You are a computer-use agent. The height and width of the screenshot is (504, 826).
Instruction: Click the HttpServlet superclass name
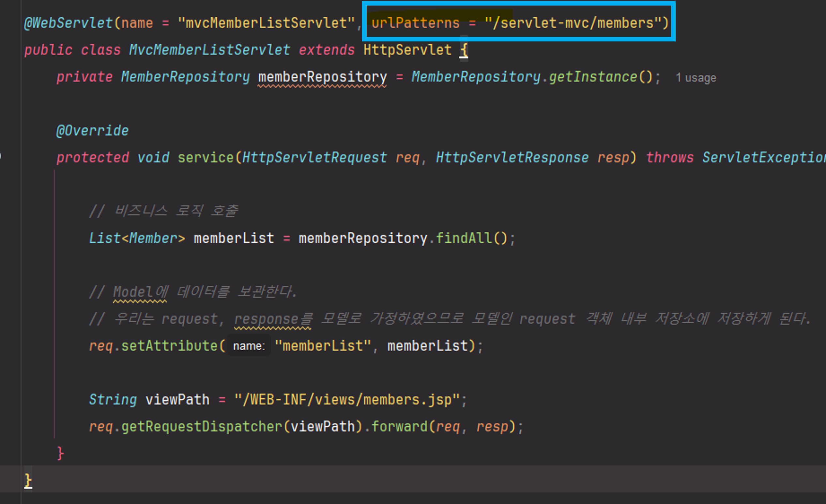[x=407, y=50]
